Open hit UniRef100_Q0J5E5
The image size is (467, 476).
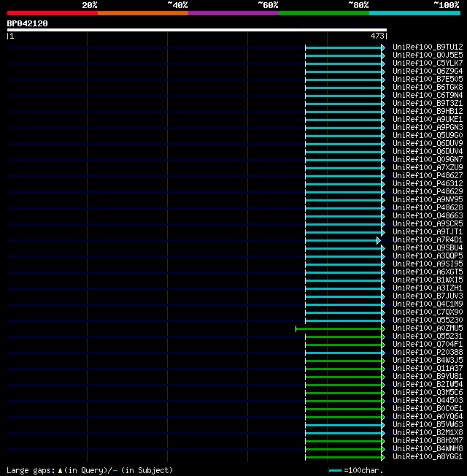point(428,55)
